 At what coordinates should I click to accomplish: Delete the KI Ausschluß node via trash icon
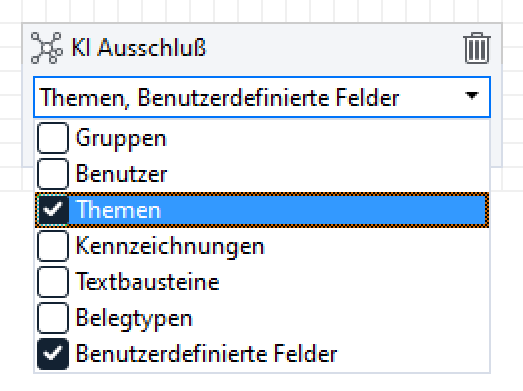(x=477, y=48)
